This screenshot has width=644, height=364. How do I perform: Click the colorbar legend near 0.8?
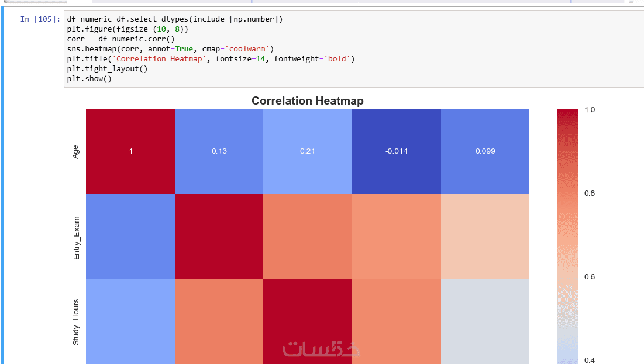tap(567, 193)
